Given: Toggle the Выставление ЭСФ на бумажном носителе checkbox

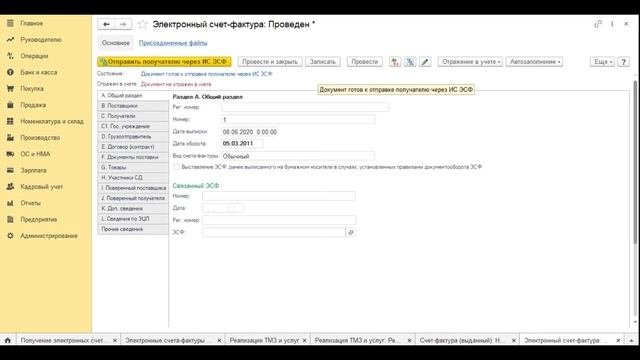Looking at the screenshot, I should [176, 167].
